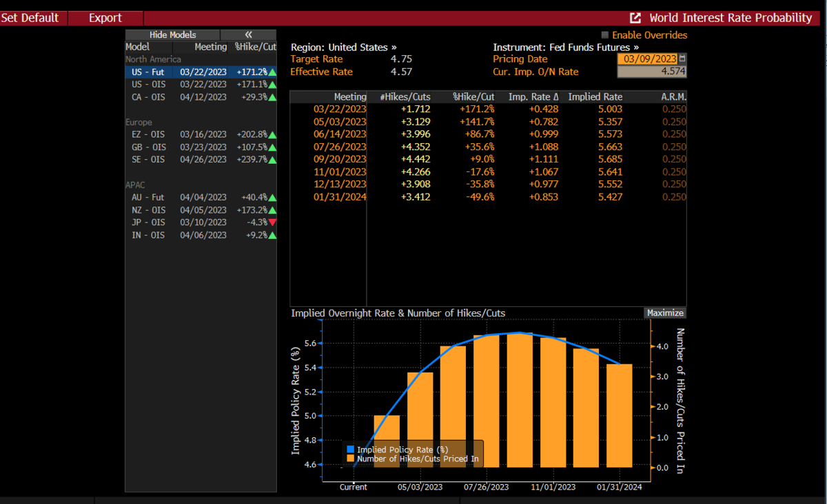Click the blue Implied Policy Rate legend swatch
Image resolution: width=827 pixels, height=504 pixels.
tap(351, 450)
